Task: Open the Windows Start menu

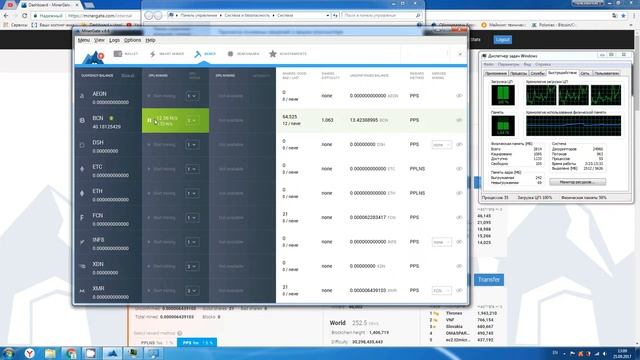Action: pyautogui.click(x=8, y=353)
